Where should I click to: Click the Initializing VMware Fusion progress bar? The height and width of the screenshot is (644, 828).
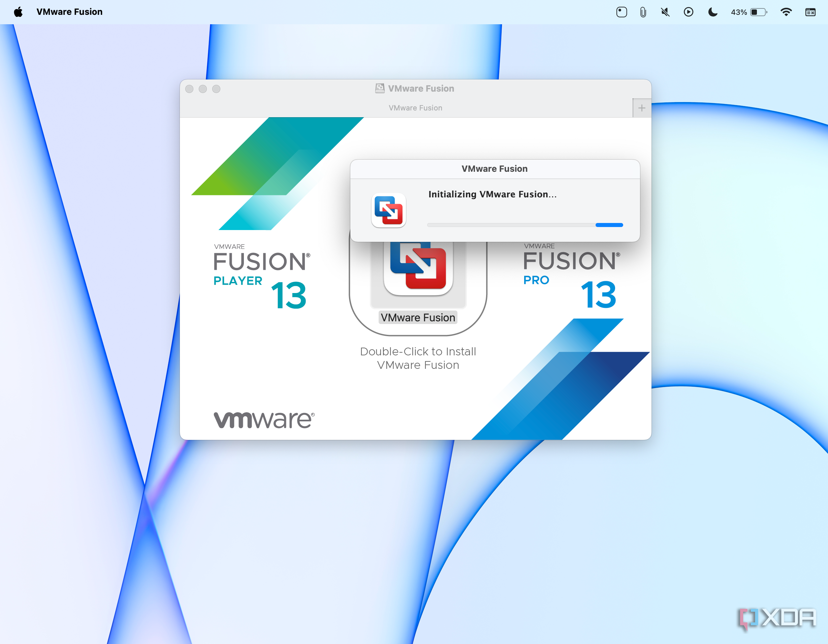pos(525,225)
